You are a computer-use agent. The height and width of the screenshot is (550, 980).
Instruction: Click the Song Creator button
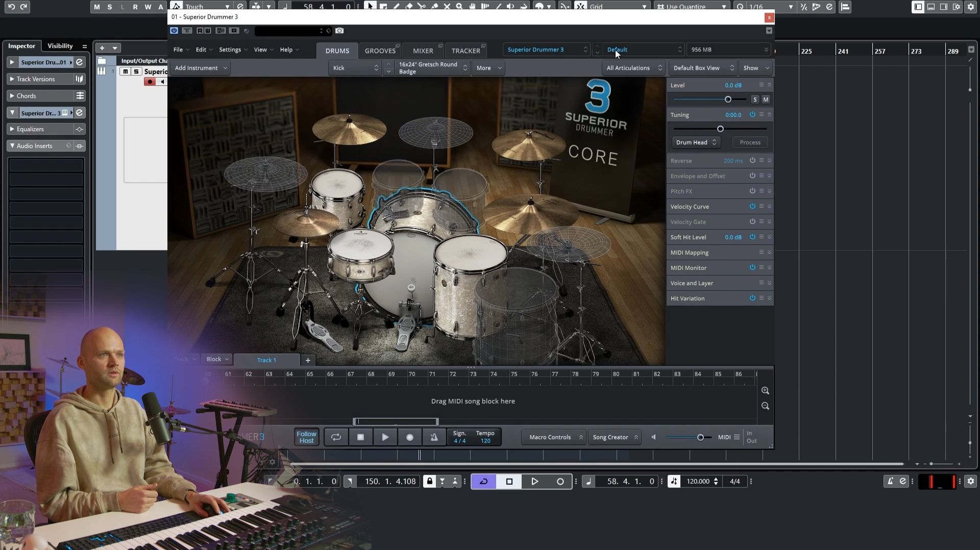point(615,437)
